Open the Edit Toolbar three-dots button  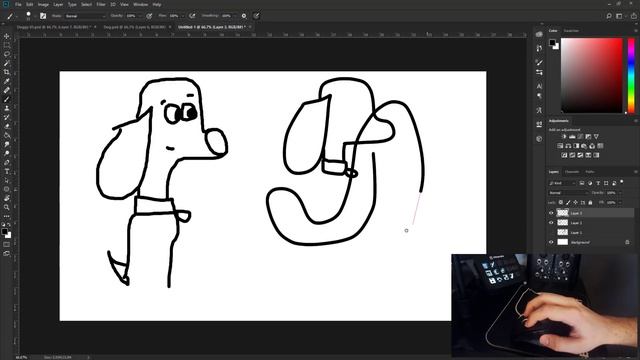pyautogui.click(x=7, y=216)
